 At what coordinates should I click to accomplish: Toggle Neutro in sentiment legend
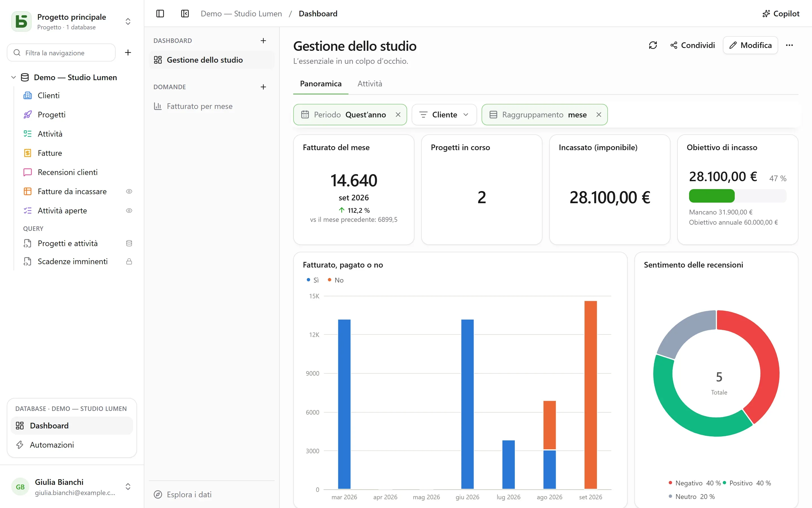click(692, 497)
